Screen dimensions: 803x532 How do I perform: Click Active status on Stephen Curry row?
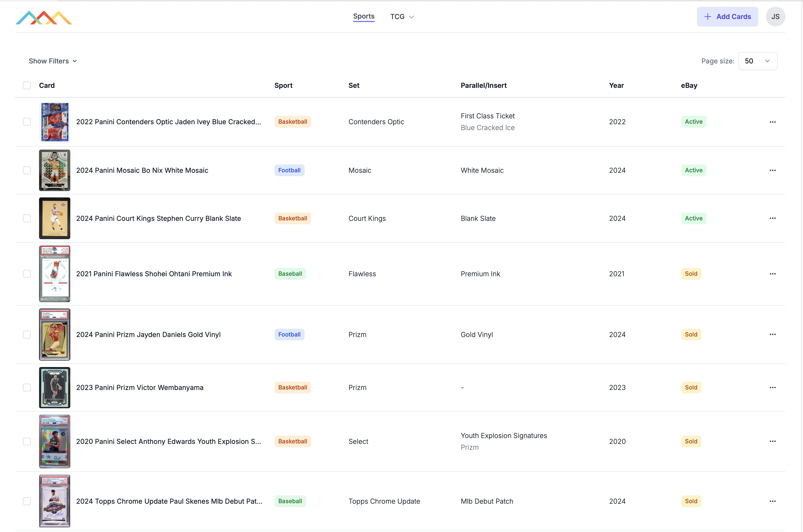tap(693, 218)
